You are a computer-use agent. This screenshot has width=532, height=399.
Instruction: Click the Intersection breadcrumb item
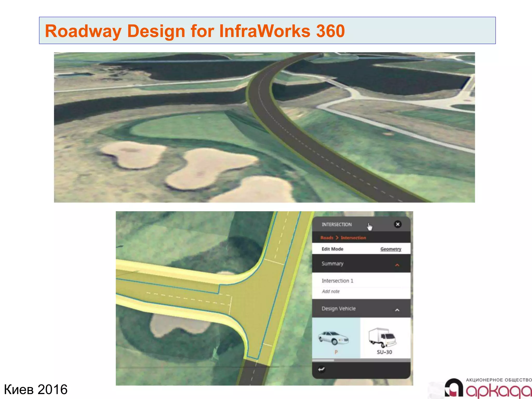coord(353,238)
